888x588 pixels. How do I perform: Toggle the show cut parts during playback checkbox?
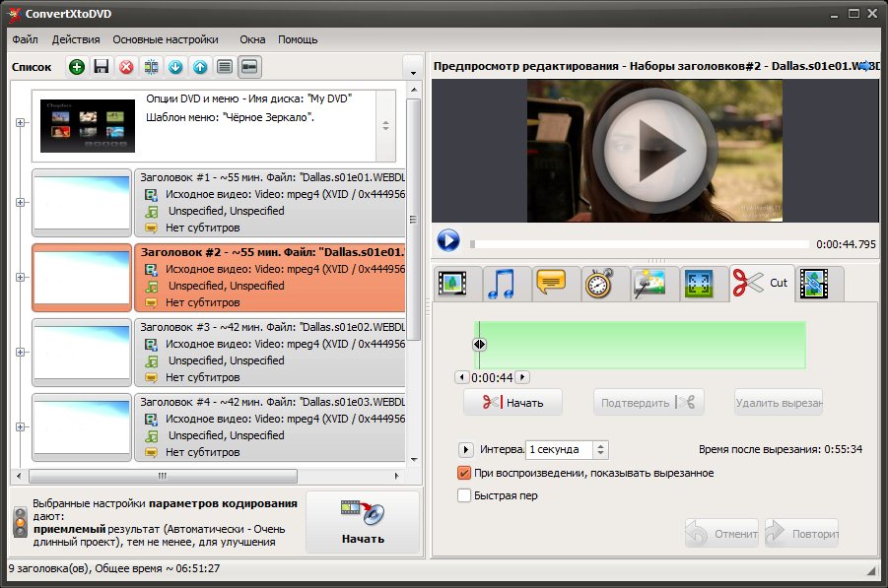(x=465, y=473)
